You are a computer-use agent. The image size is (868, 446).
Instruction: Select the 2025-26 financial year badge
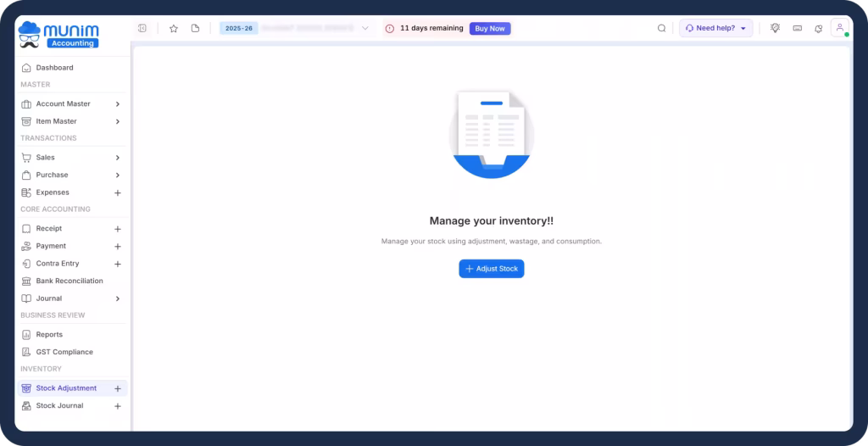tap(238, 28)
